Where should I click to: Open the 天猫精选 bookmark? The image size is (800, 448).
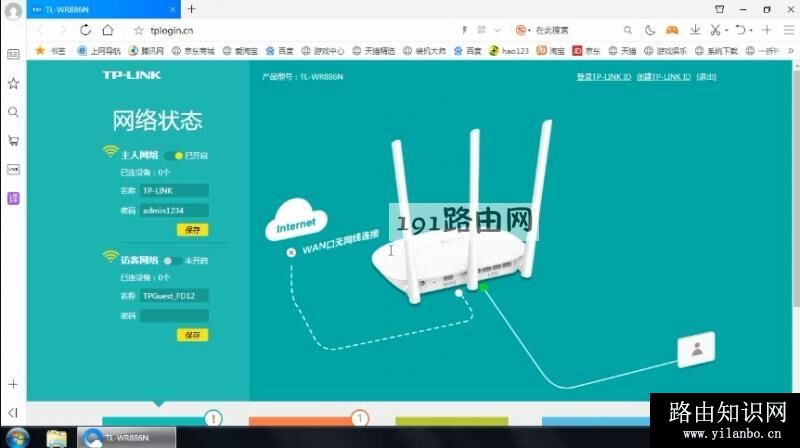[373, 51]
